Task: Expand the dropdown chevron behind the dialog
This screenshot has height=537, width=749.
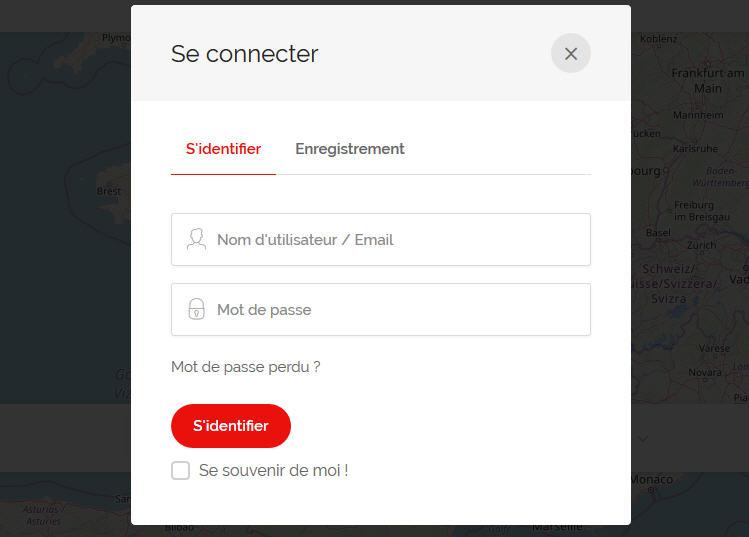Action: pos(643,437)
